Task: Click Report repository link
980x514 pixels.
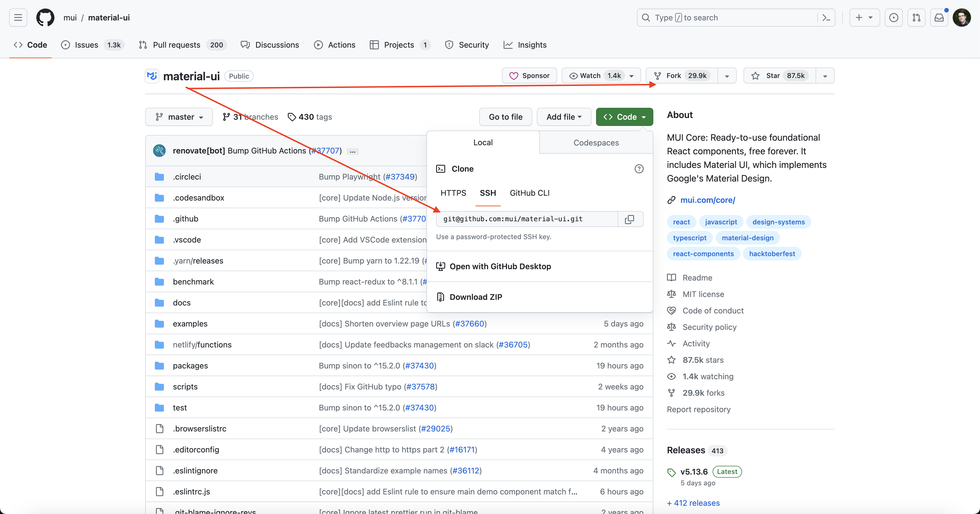Action: 698,409
